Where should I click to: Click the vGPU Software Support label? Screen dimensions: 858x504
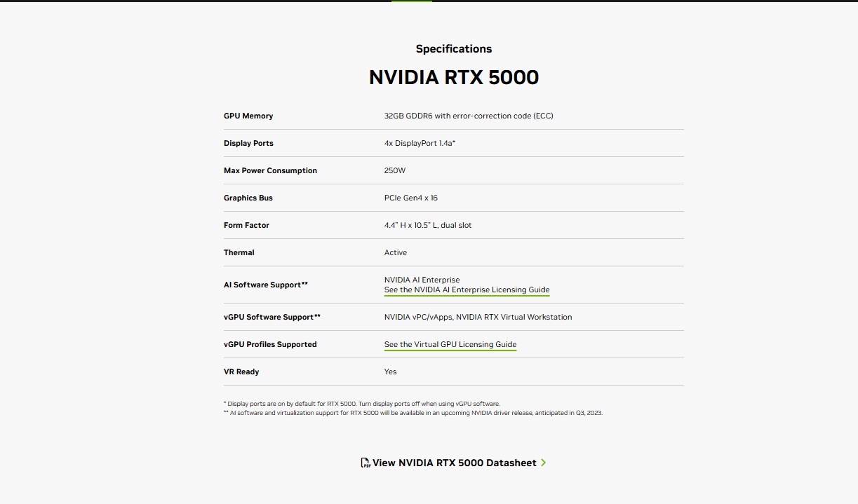(272, 317)
